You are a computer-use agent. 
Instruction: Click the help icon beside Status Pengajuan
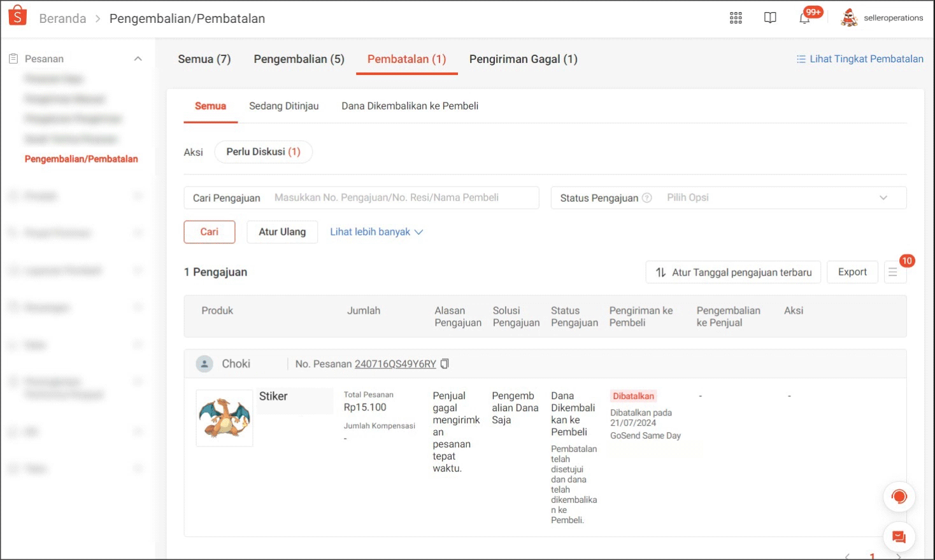coord(647,198)
